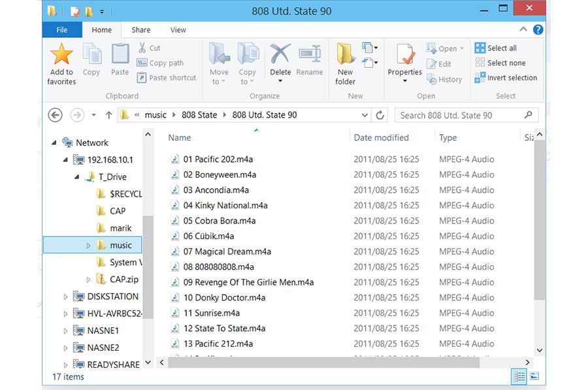This screenshot has width=588, height=390.
Task: Open the address bar history dropdown
Action: point(365,115)
